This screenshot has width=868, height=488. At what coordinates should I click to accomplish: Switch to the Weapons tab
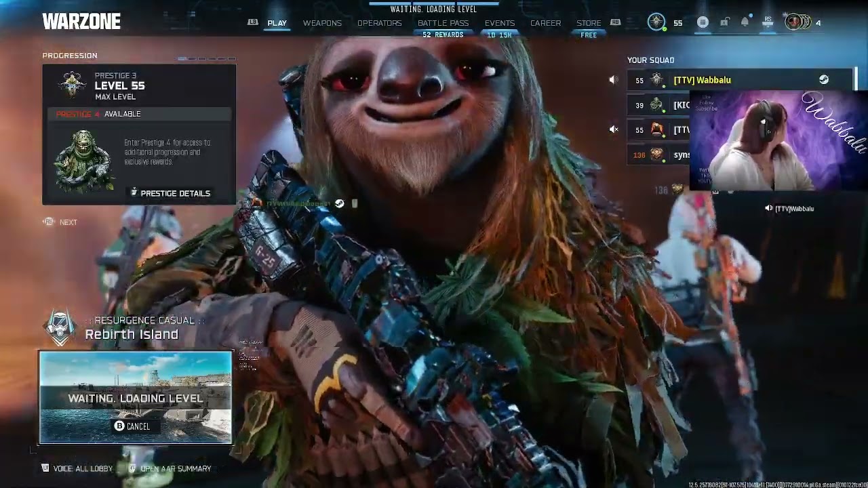coord(322,23)
